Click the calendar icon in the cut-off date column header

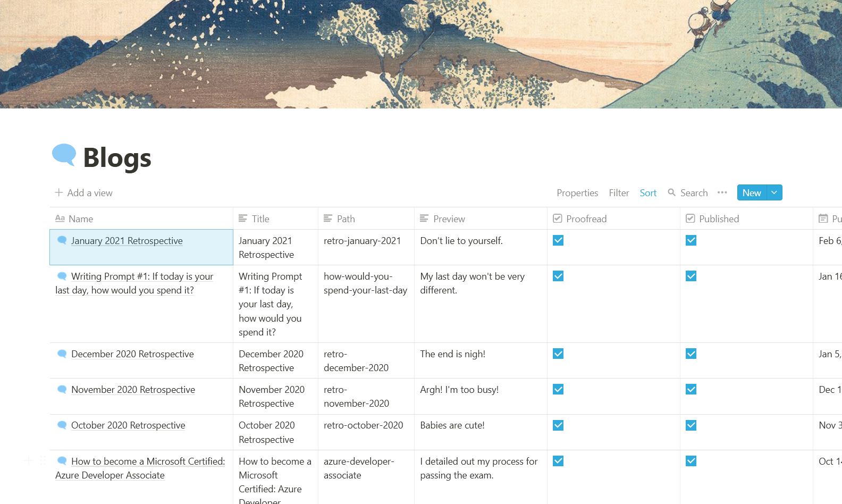tap(823, 219)
